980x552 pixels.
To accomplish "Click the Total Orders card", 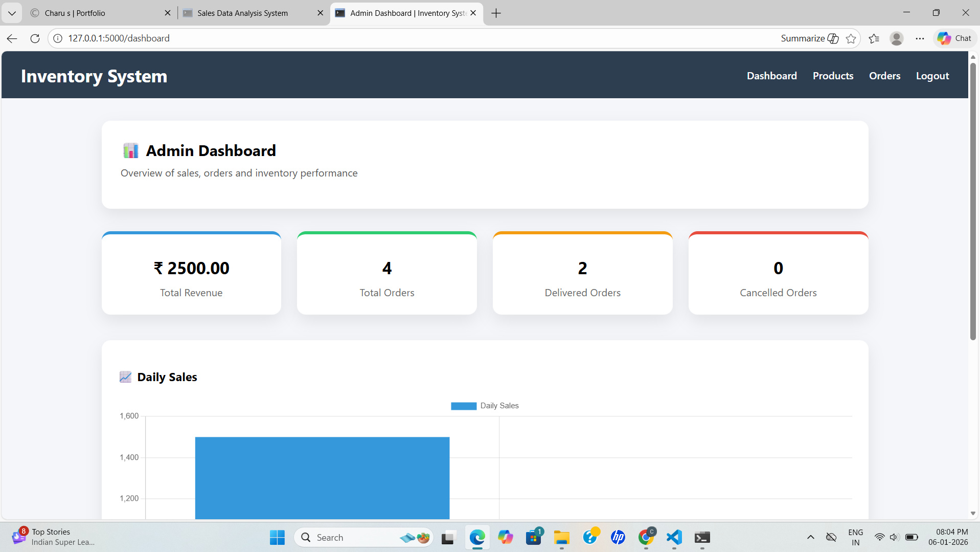I will tap(387, 273).
